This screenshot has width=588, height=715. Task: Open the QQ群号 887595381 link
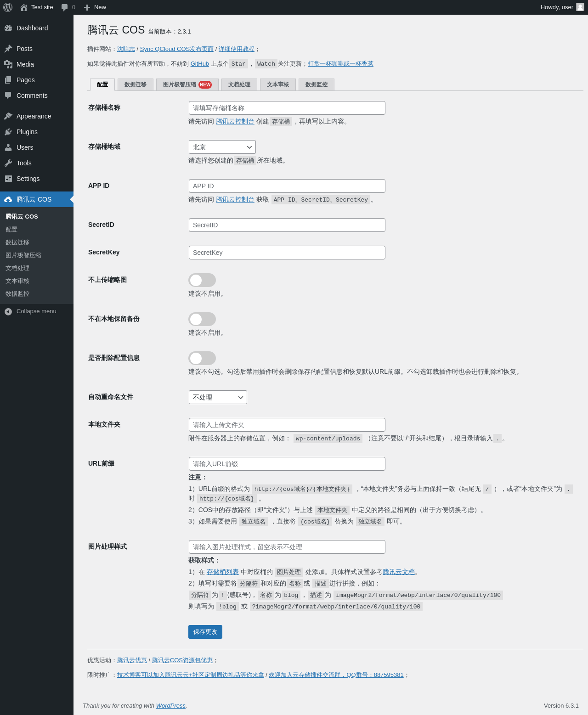click(x=336, y=675)
